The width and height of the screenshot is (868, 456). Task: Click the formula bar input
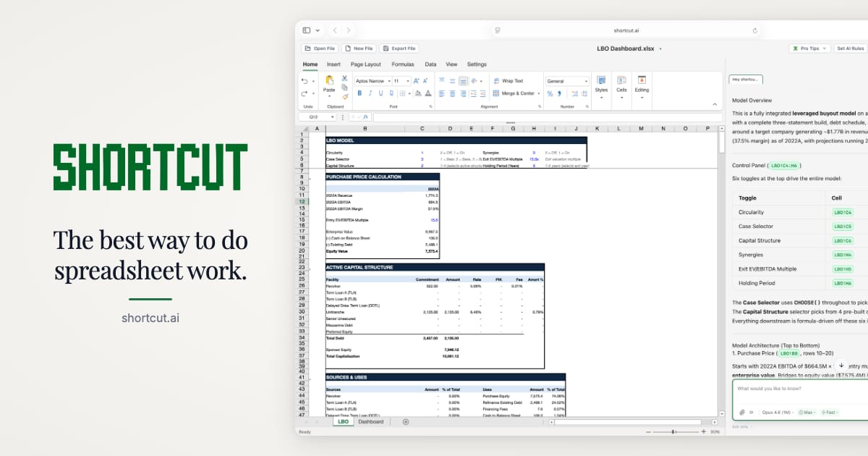tap(546, 117)
